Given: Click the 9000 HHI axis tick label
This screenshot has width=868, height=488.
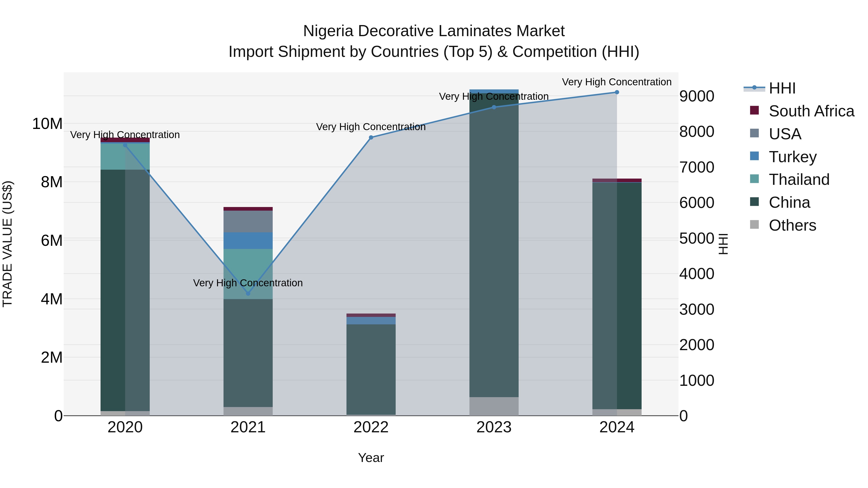Looking at the screenshot, I should 697,96.
